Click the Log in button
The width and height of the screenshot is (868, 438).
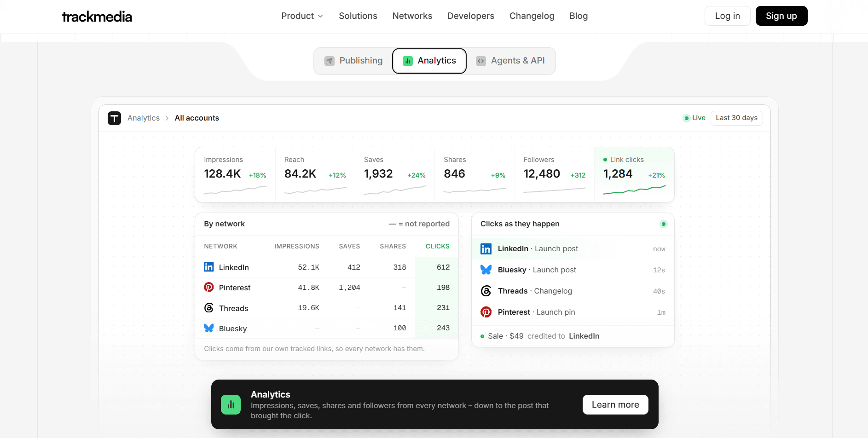pyautogui.click(x=728, y=16)
